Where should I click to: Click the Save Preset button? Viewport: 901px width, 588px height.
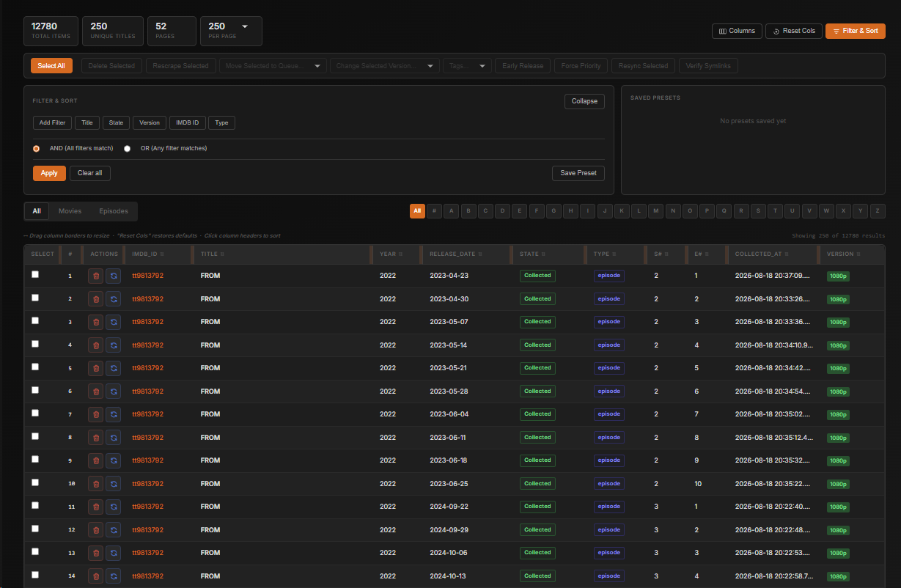(x=578, y=173)
